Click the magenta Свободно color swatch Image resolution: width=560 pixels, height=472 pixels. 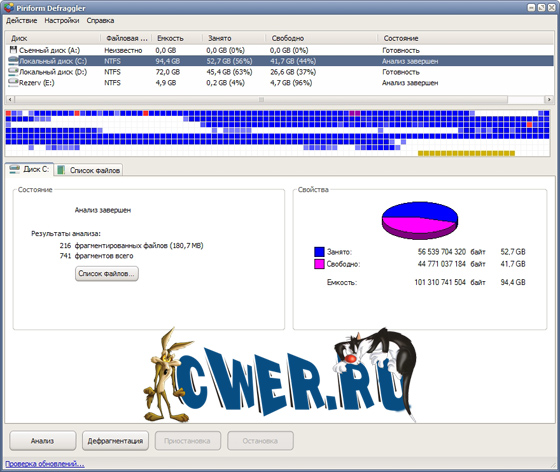(x=319, y=264)
